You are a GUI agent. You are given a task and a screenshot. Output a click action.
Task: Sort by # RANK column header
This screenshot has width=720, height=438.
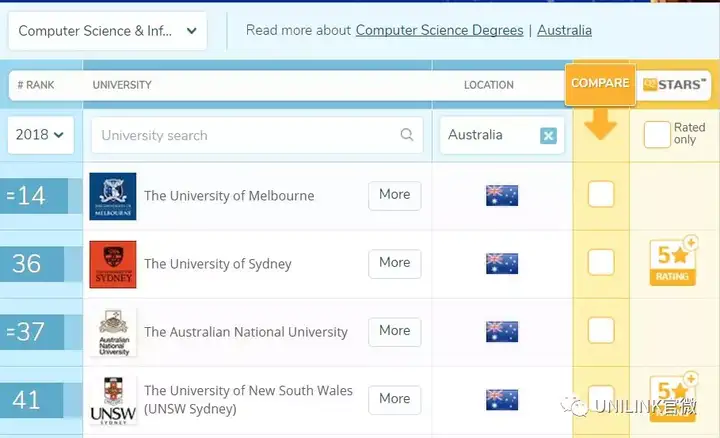tap(36, 85)
